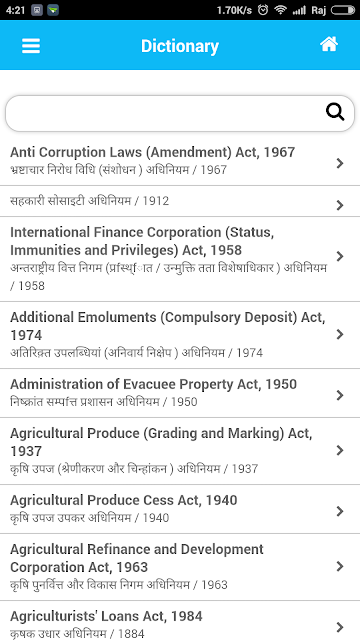Go to home via house icon

[329, 44]
